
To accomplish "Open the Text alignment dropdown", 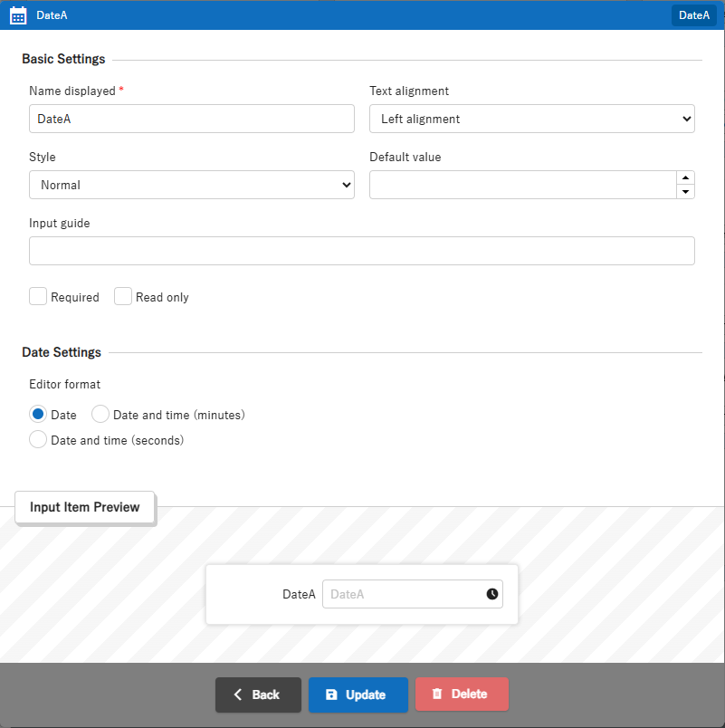I will click(x=532, y=119).
